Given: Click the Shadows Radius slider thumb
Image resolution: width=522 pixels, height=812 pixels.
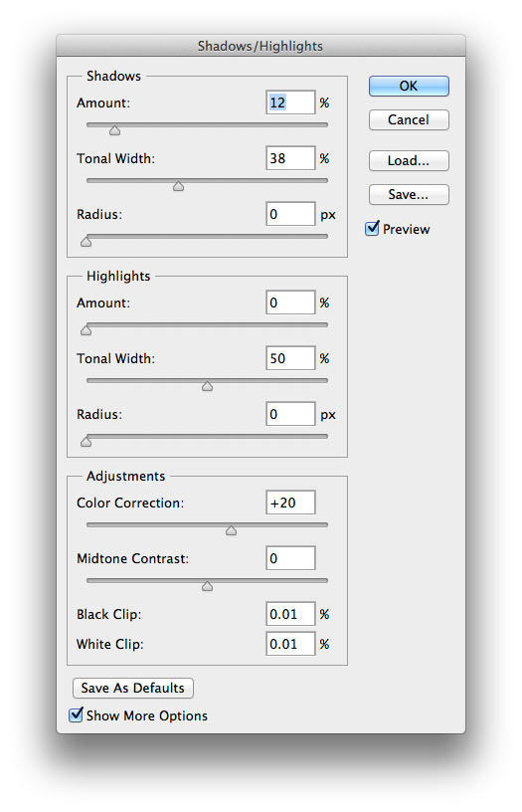Looking at the screenshot, I should pos(87,242).
